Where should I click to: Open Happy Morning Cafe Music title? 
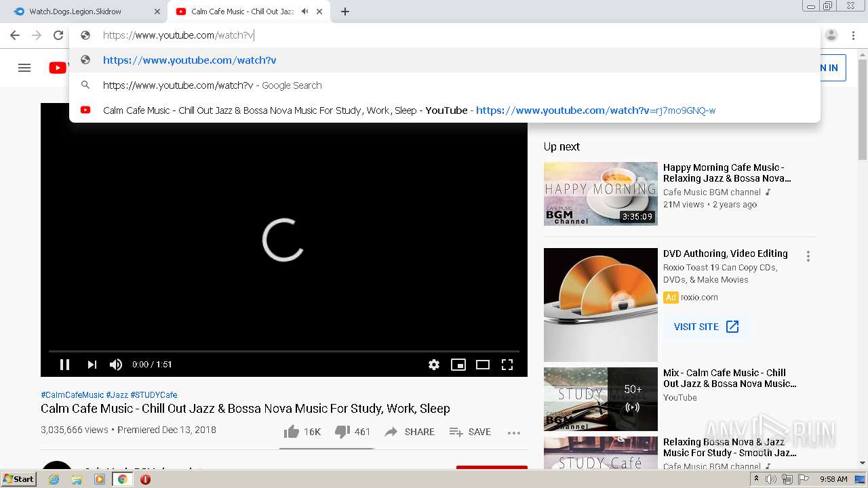[727, 173]
